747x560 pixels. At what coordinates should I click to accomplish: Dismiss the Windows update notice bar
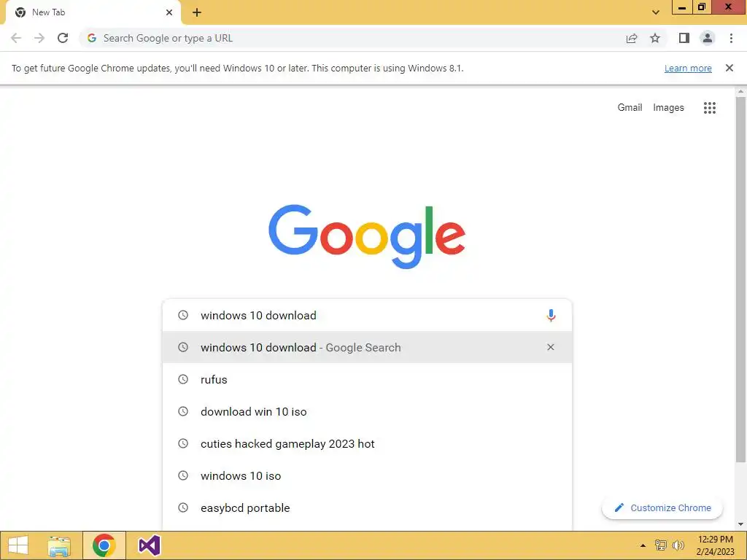point(729,68)
